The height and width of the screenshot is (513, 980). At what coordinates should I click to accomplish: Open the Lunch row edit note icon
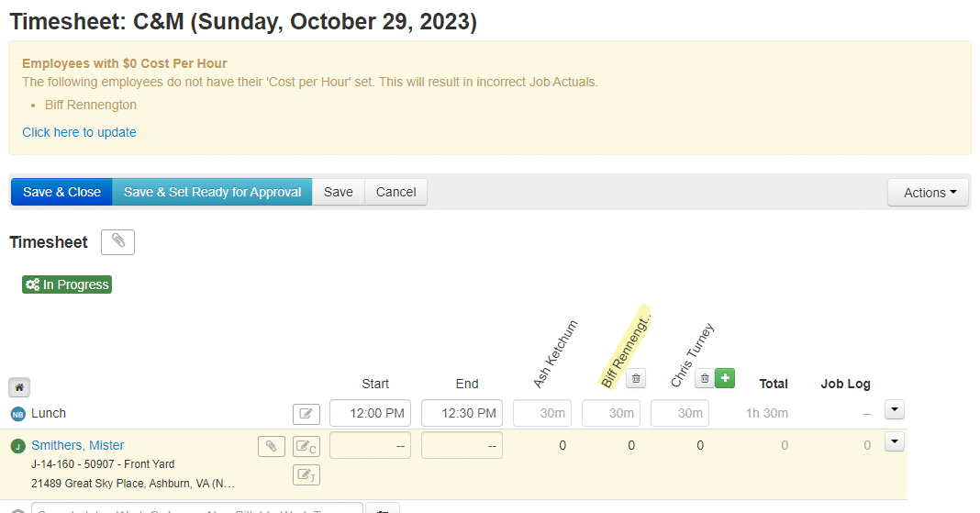point(306,414)
